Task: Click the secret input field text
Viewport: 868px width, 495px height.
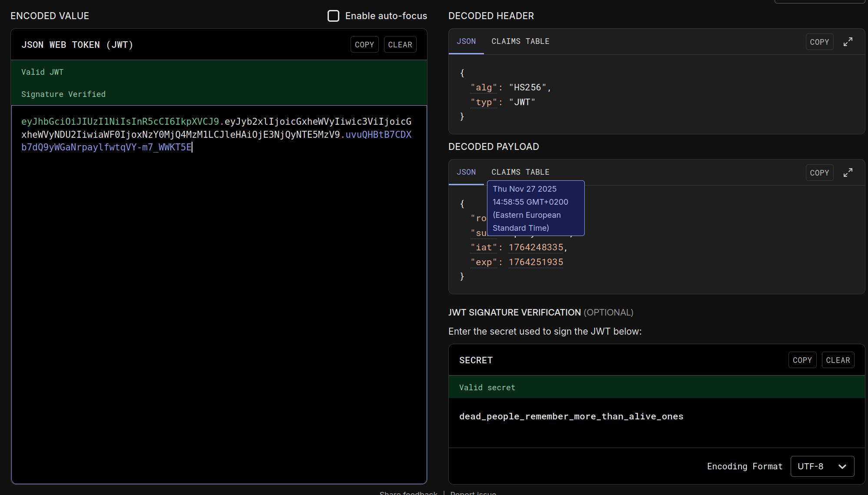Action: pos(571,416)
